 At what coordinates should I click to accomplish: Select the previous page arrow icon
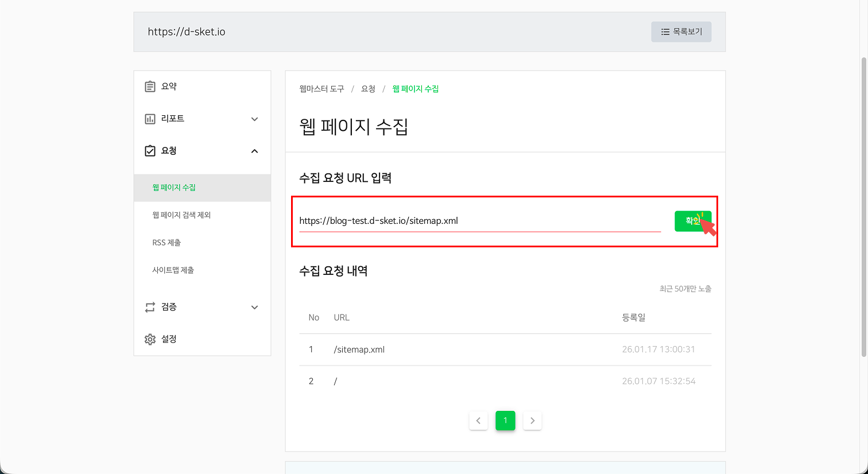pos(478,420)
